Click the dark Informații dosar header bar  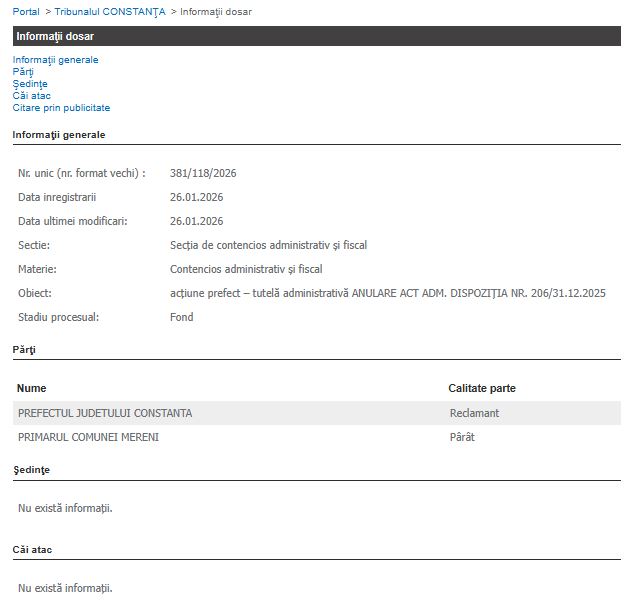tap(316, 36)
